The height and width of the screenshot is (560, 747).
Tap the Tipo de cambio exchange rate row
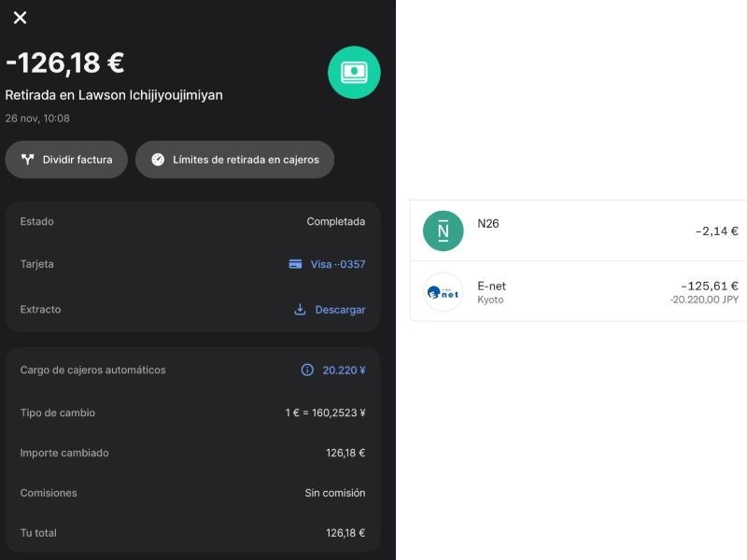coord(192,413)
